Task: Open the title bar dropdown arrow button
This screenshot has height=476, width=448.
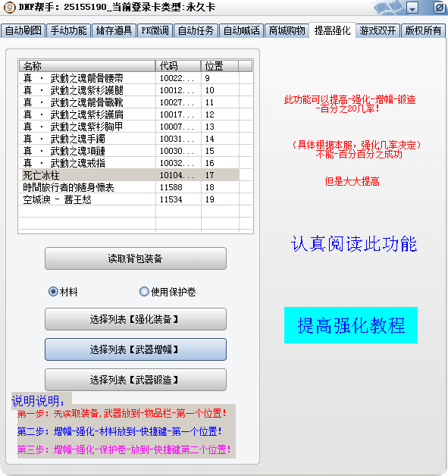Action: [412, 8]
